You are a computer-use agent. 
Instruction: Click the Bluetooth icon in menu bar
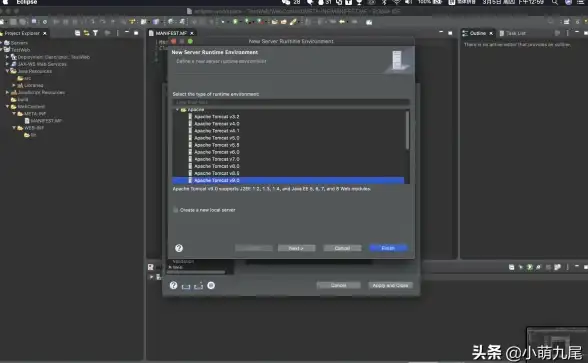[x=384, y=2]
